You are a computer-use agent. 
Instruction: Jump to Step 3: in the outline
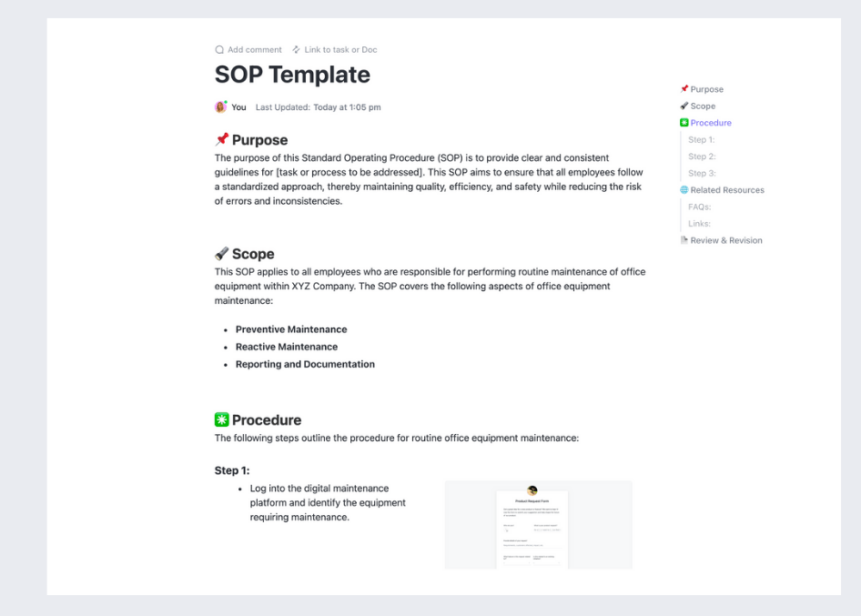tap(702, 173)
